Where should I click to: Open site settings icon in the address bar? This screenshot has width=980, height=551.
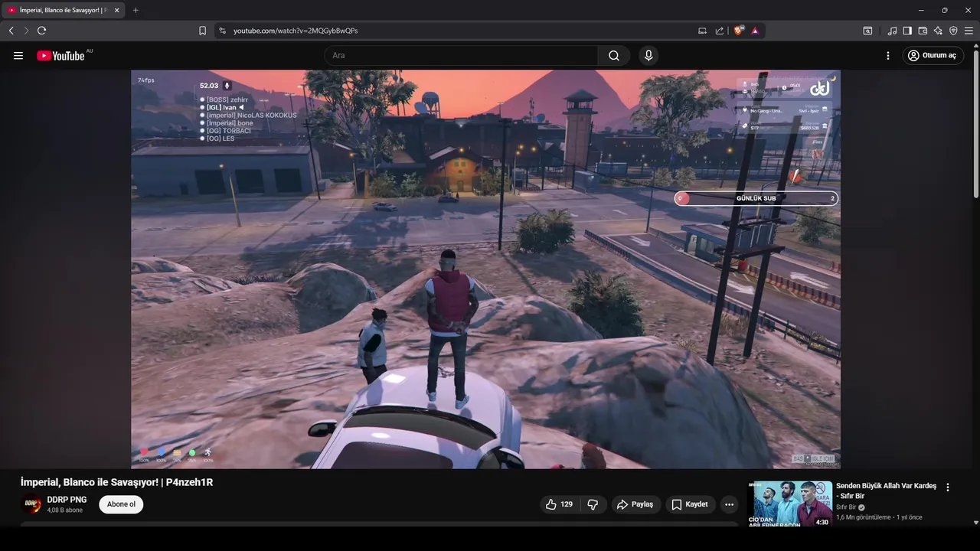223,31
